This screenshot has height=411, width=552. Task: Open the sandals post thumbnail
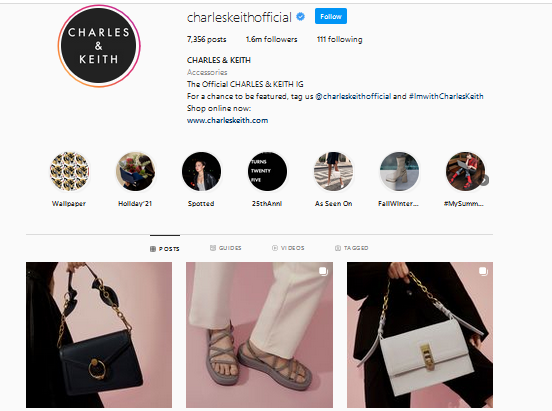click(259, 335)
